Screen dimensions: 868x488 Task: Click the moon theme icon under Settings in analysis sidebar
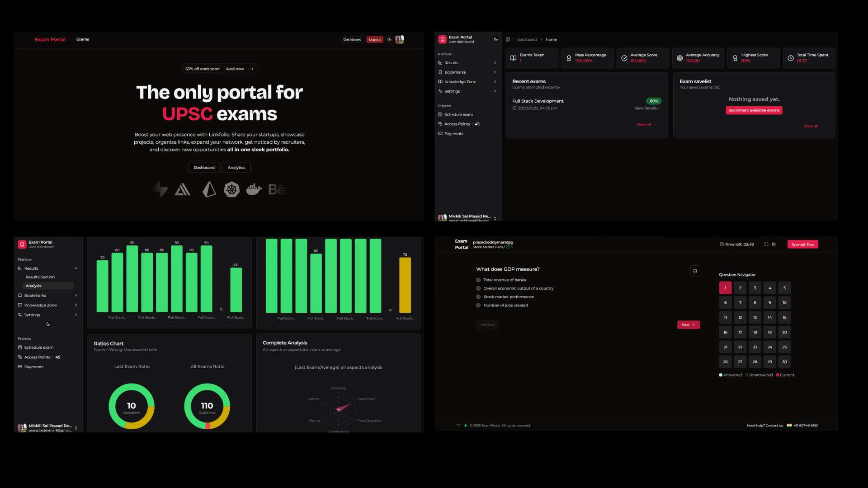coord(48,324)
